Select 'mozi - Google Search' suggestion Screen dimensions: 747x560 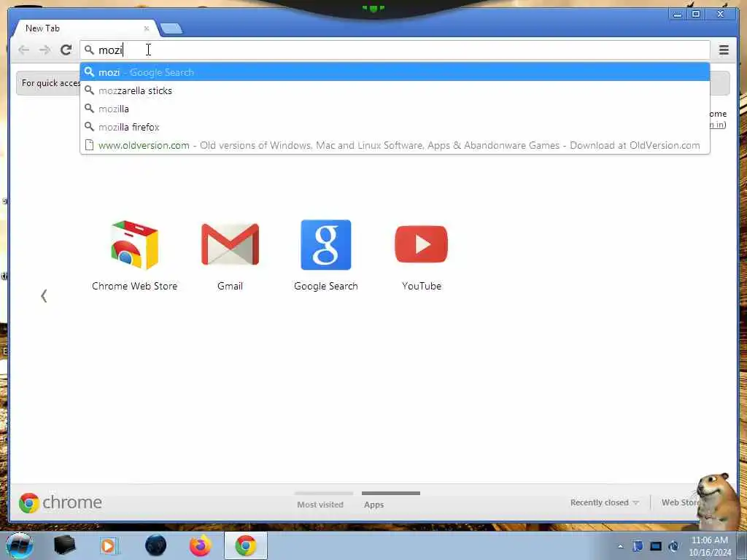[x=395, y=72]
